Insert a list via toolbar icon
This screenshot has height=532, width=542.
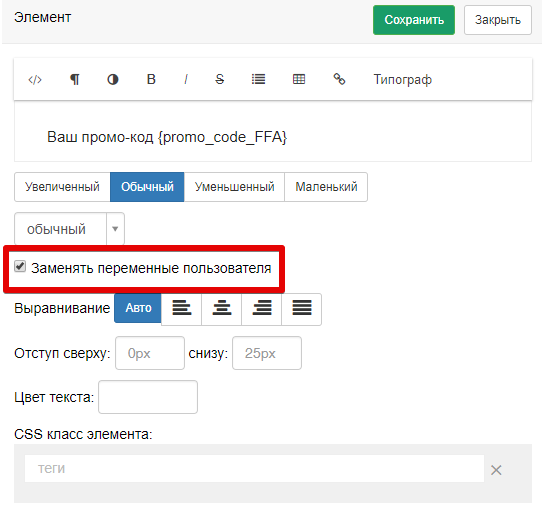pos(258,80)
